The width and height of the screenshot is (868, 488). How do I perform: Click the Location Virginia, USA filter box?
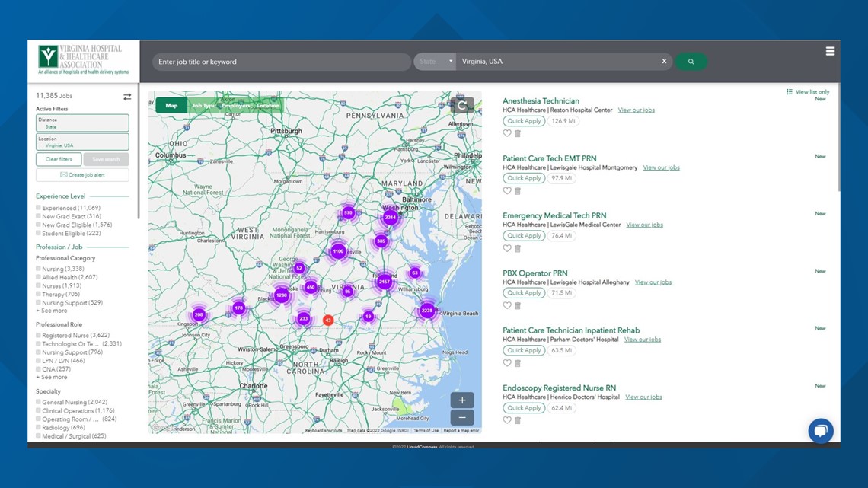(x=82, y=142)
